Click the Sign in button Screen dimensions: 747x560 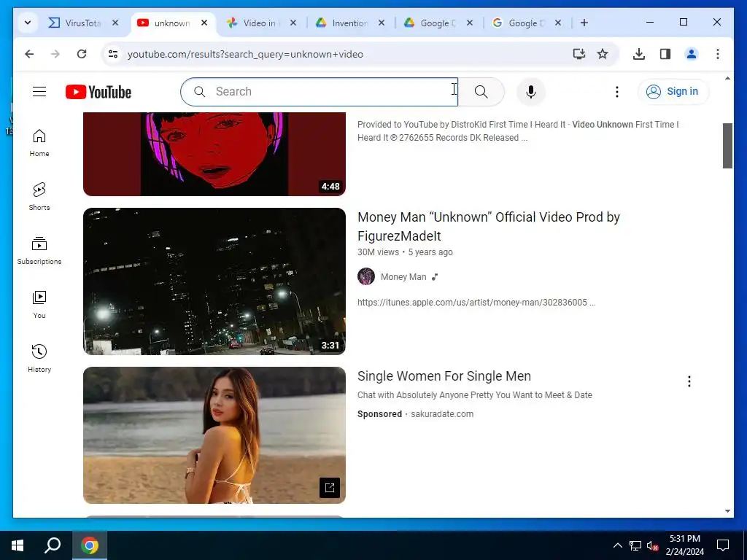tap(673, 91)
